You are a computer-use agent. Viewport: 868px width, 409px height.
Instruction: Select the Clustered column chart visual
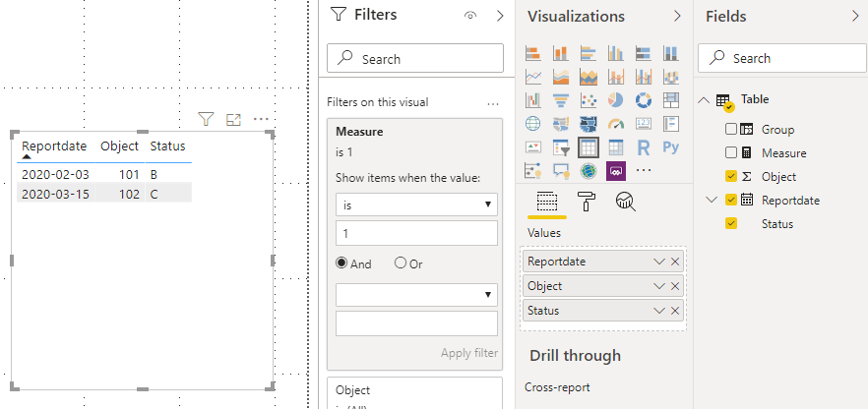pos(616,54)
